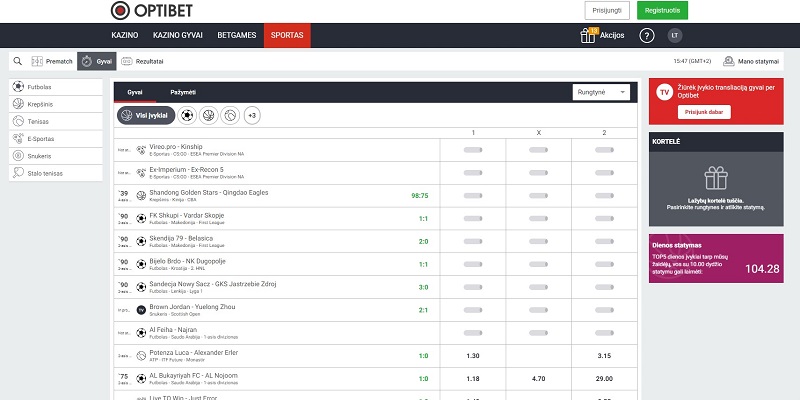The height and width of the screenshot is (400, 800).
Task: Click the Futbolas sidebar icon
Action: 18,87
